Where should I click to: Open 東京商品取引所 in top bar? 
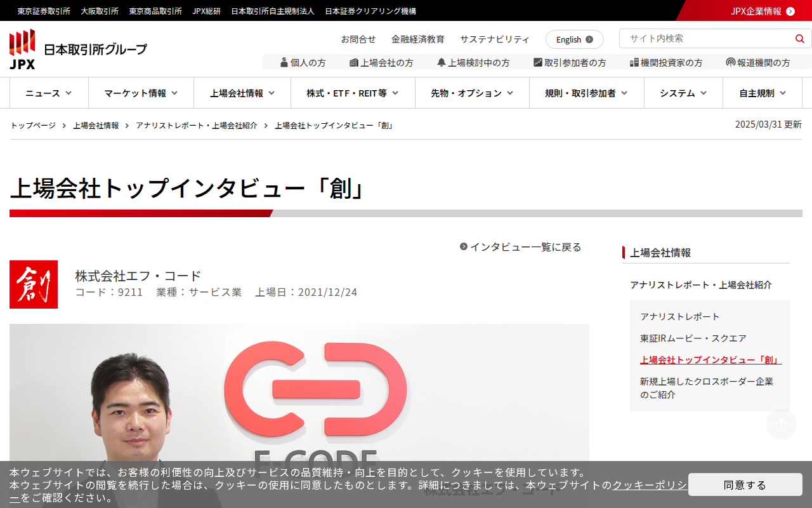pyautogui.click(x=155, y=11)
